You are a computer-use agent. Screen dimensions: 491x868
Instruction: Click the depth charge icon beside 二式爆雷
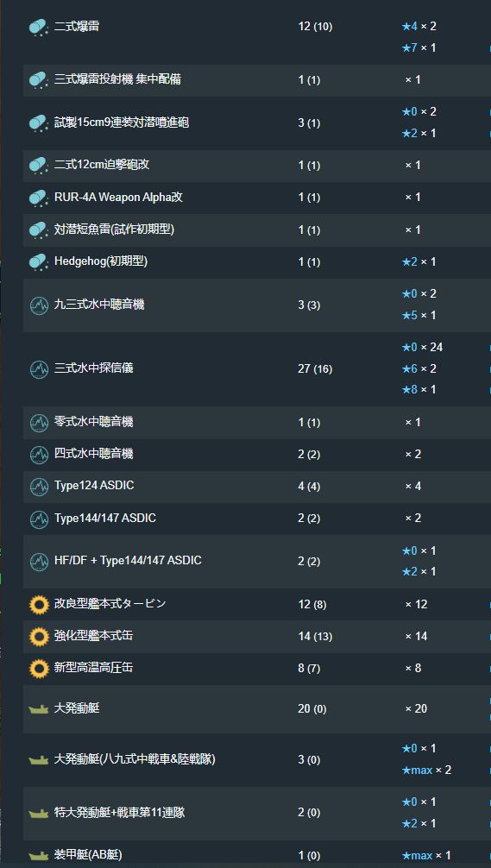coord(39,27)
